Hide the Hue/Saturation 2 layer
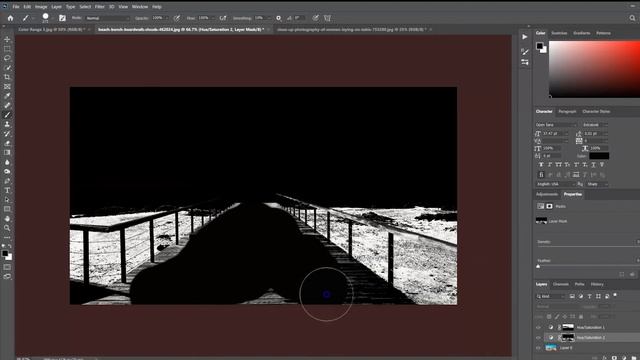 538,338
